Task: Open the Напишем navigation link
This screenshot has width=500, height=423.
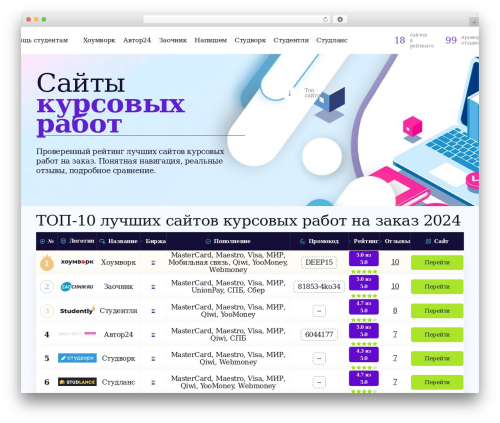Action: click(211, 40)
